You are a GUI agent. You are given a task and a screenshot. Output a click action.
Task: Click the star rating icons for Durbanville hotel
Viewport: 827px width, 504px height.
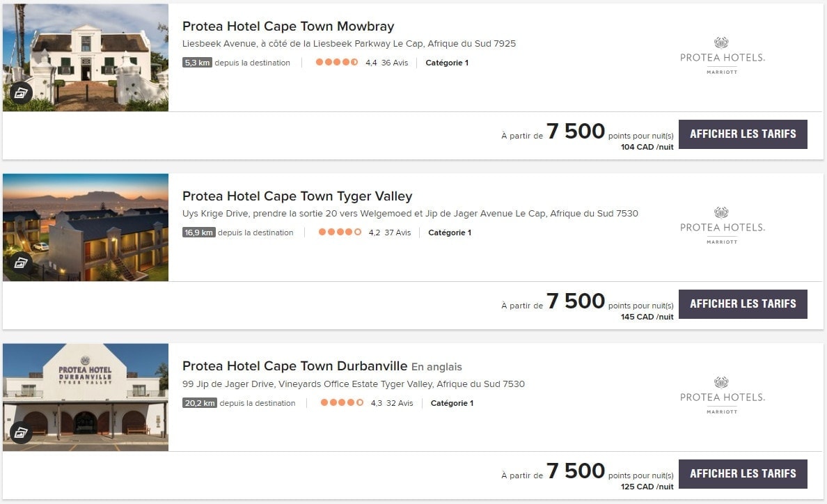click(x=340, y=402)
